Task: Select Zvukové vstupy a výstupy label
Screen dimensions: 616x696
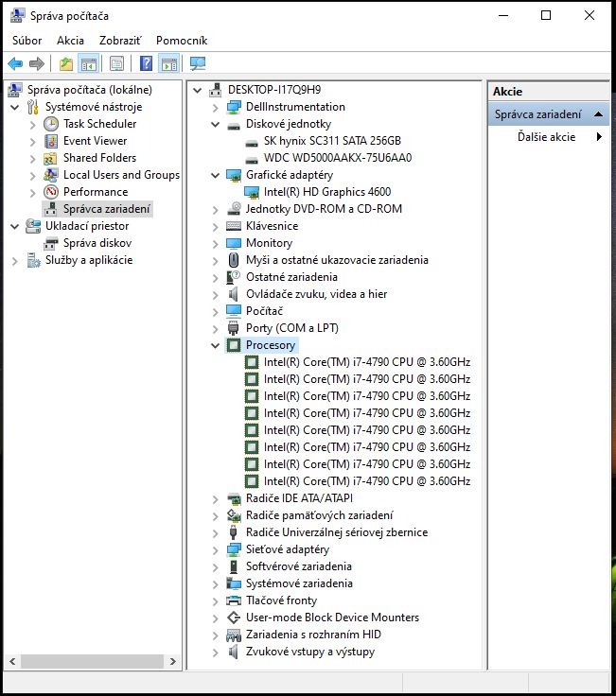Action: pyautogui.click(x=310, y=652)
